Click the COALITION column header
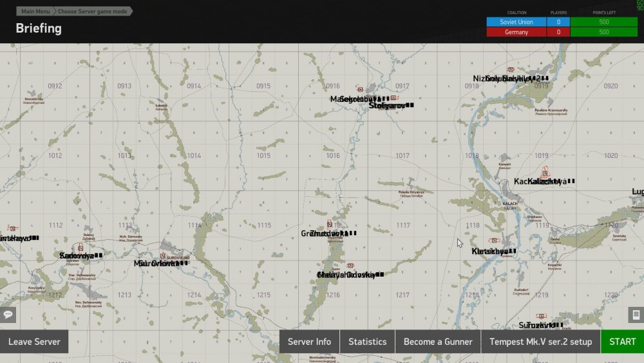644x363 pixels. coord(516,13)
